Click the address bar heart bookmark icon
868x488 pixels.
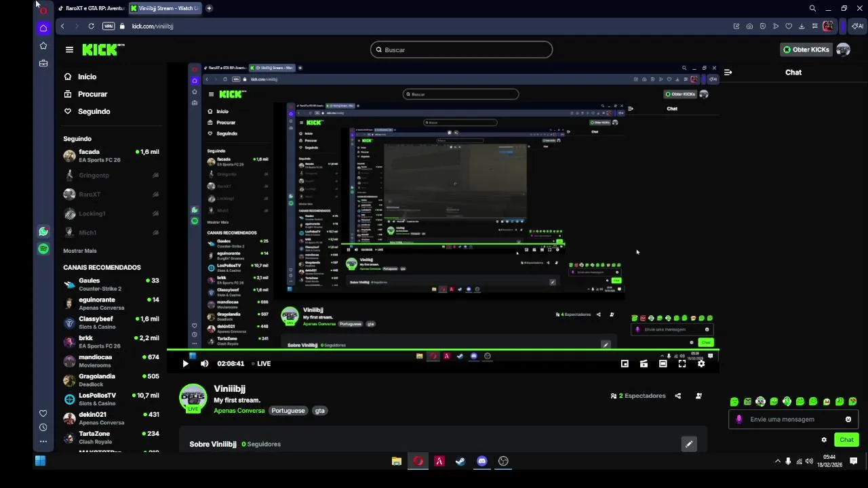789,26
